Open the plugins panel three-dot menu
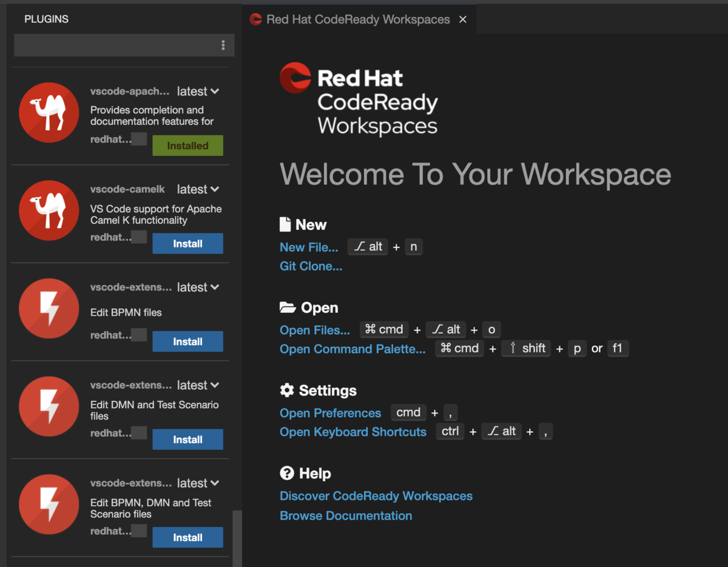The image size is (728, 567). 223,45
